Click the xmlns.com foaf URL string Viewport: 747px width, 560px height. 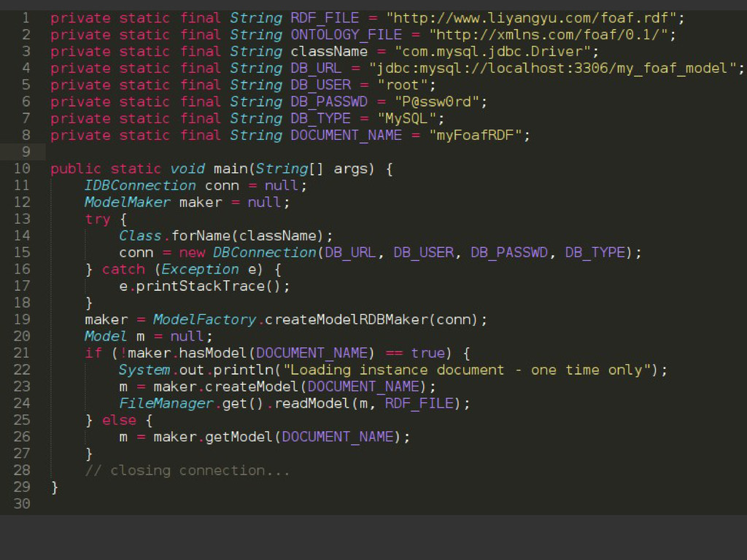click(x=549, y=35)
